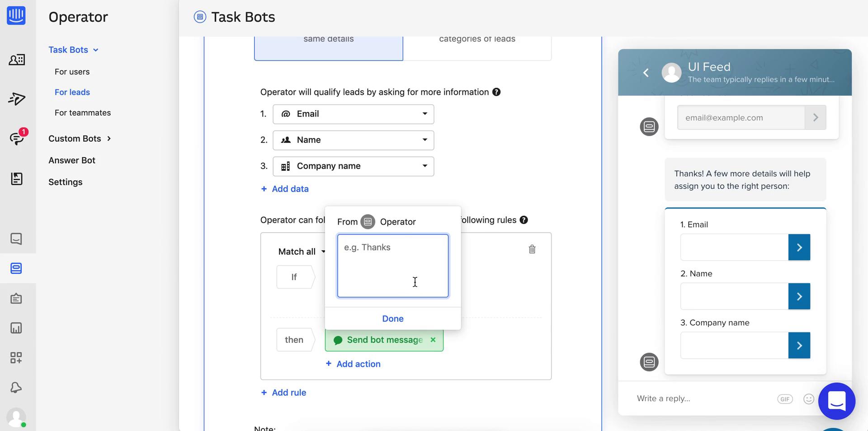Click the then tag
The height and width of the screenshot is (431, 868).
point(296,340)
